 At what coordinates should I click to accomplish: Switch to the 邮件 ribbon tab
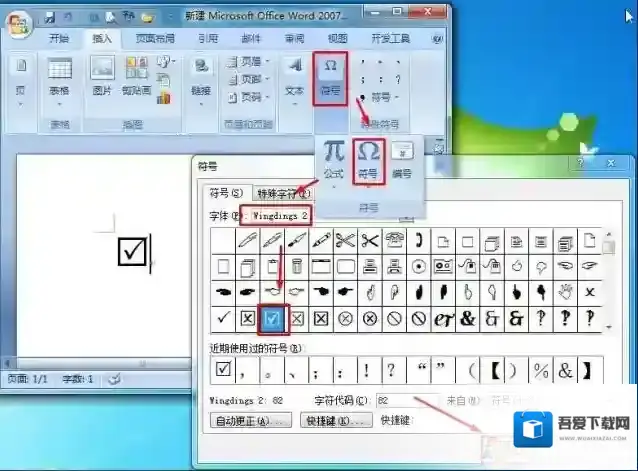251,39
